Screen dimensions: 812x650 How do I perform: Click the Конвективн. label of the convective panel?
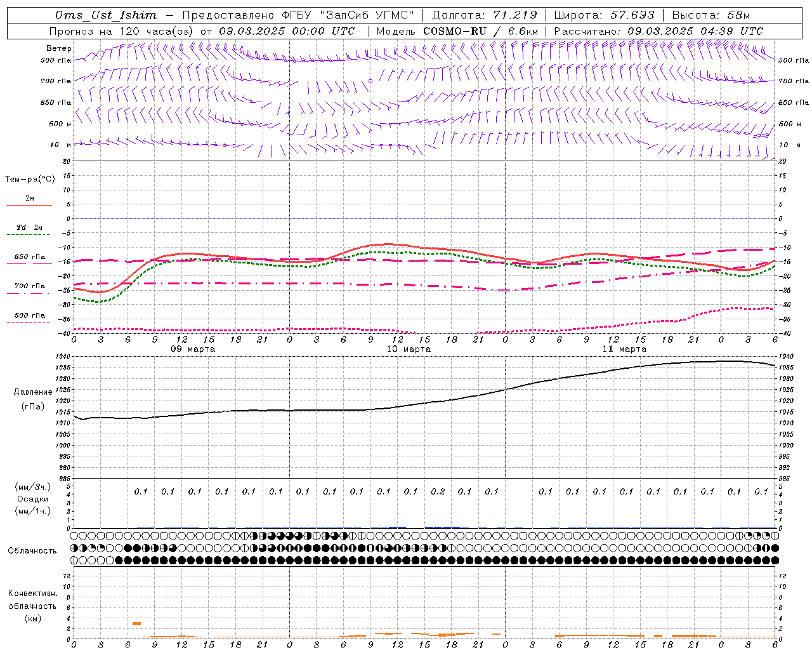click(32, 594)
